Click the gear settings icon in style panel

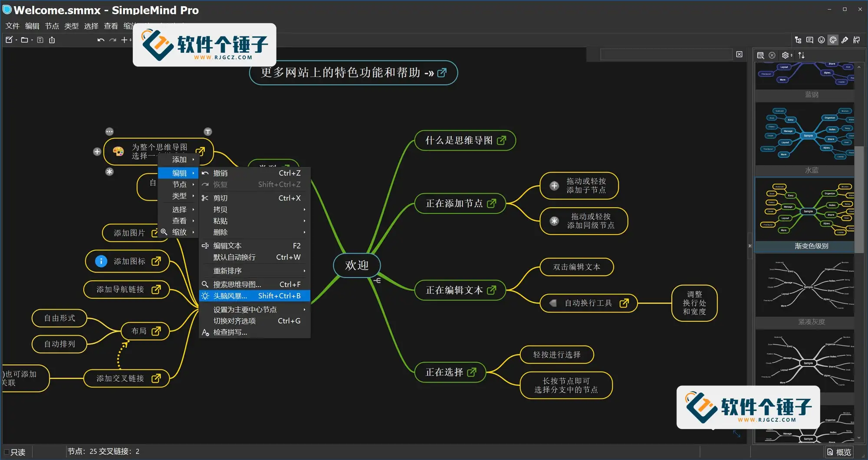pyautogui.click(x=785, y=55)
